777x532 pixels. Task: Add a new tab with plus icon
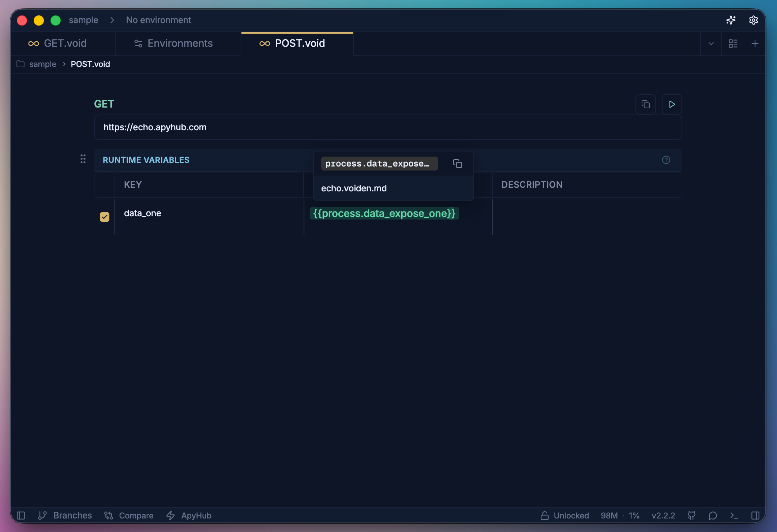point(755,44)
